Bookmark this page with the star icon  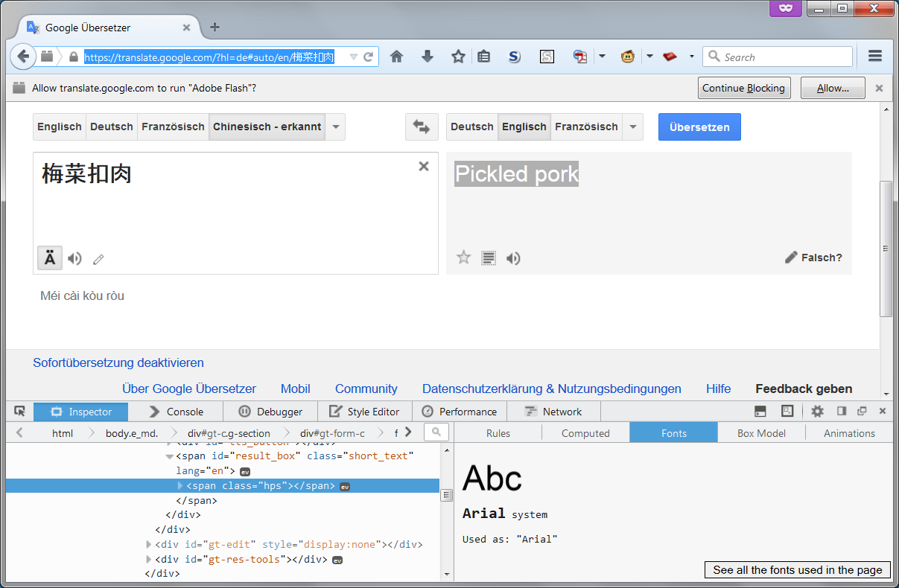(458, 57)
